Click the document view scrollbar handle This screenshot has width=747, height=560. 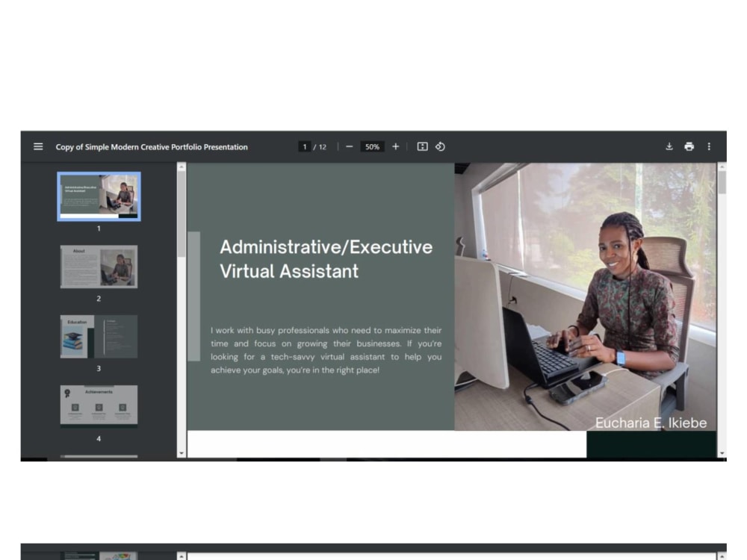pyautogui.click(x=722, y=182)
